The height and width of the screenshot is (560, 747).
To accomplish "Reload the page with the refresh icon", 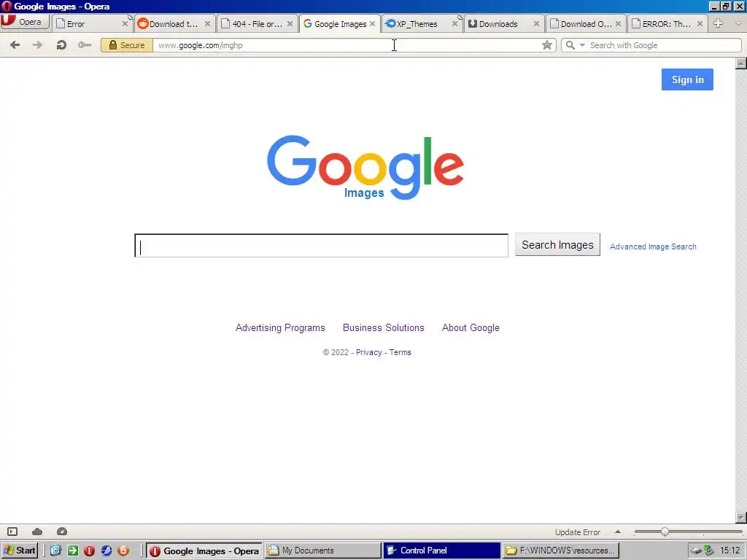I will [61, 45].
